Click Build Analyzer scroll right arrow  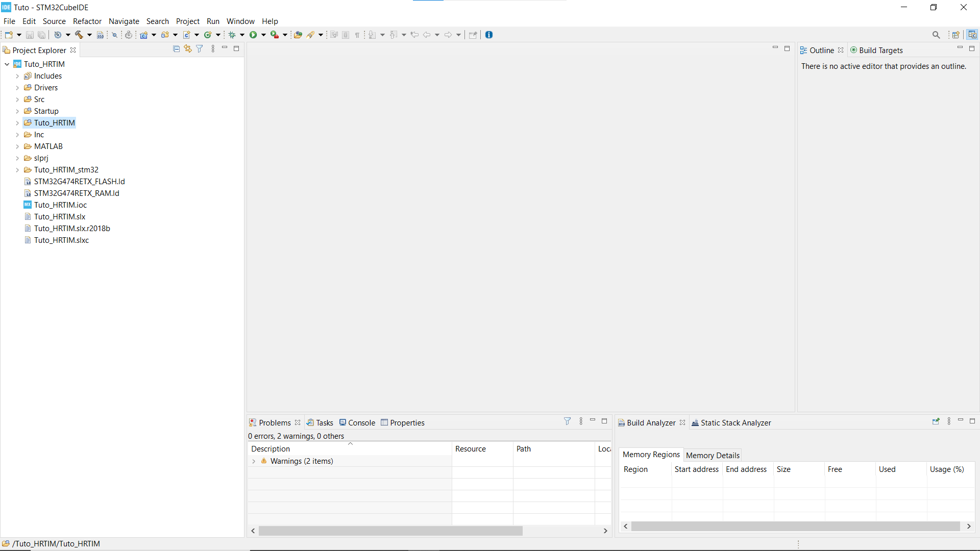[x=969, y=526]
